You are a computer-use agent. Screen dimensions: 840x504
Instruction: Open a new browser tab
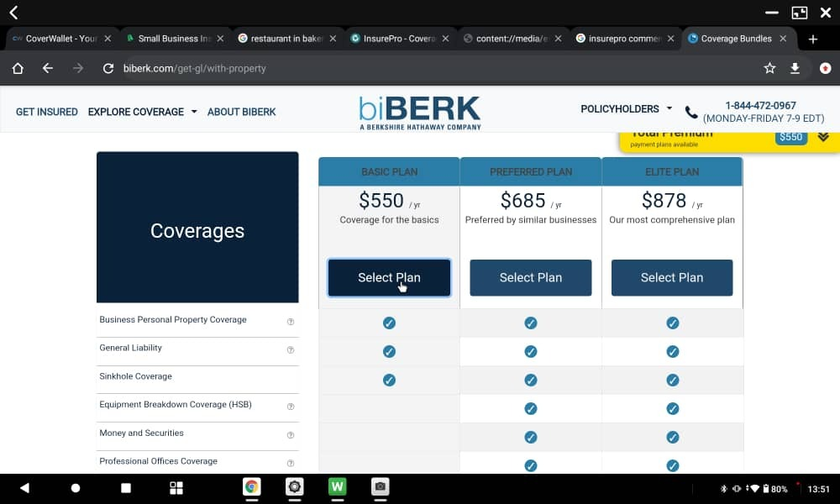pos(812,39)
